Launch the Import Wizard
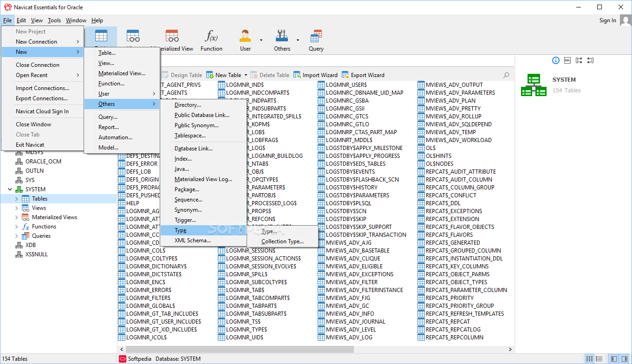 click(x=316, y=75)
